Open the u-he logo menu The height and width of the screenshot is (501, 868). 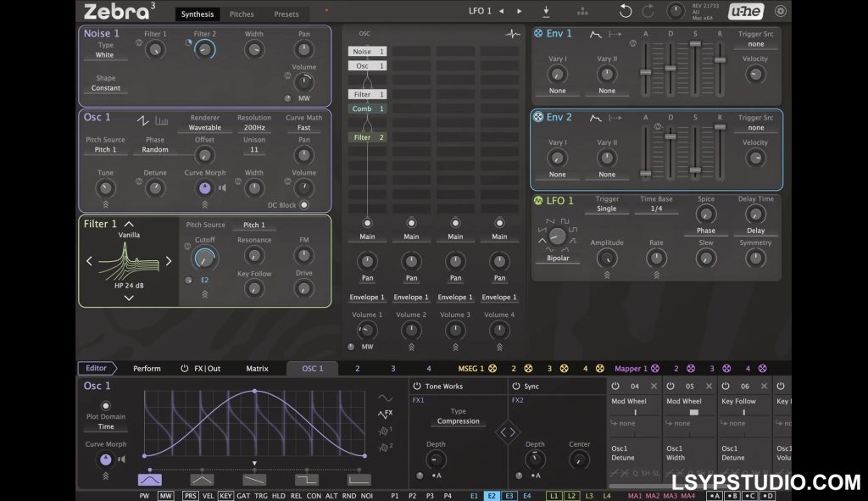(744, 11)
